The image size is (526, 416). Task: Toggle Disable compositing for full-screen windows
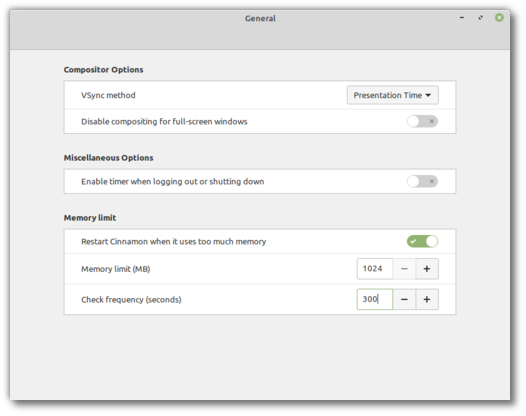click(422, 121)
